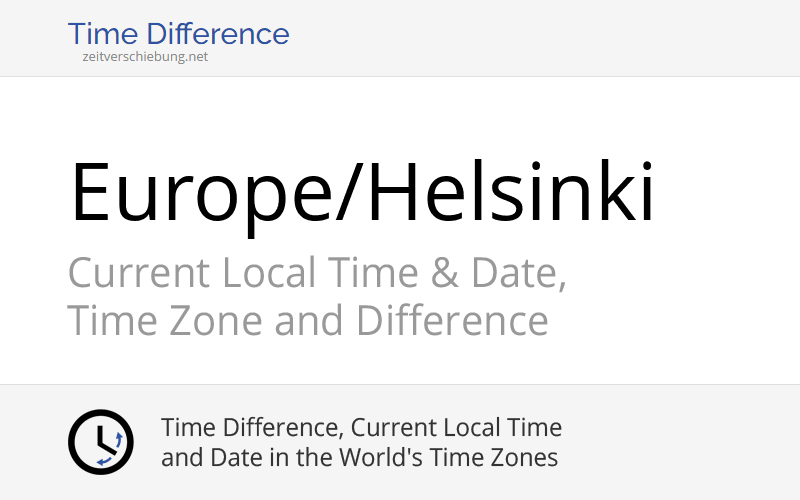
Task: Click the ampersand in the gray subtitle
Action: (444, 273)
